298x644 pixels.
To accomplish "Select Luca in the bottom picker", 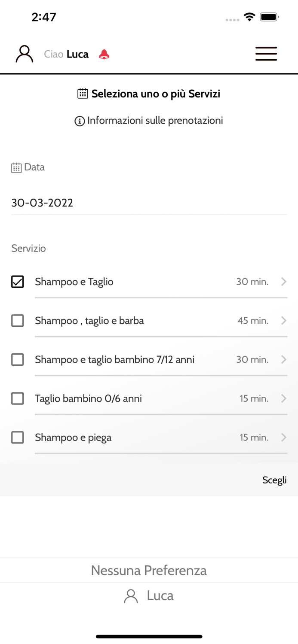I will 160,596.
